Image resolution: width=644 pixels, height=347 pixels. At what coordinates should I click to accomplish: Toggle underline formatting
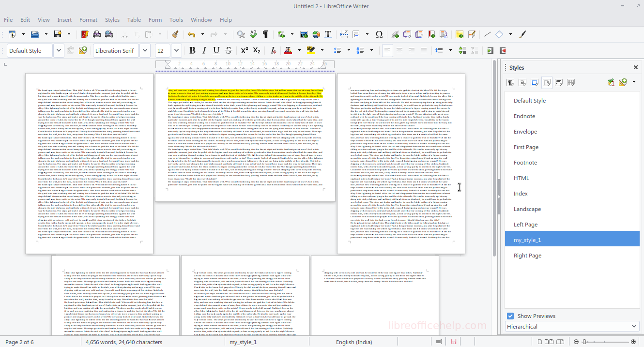click(x=216, y=50)
